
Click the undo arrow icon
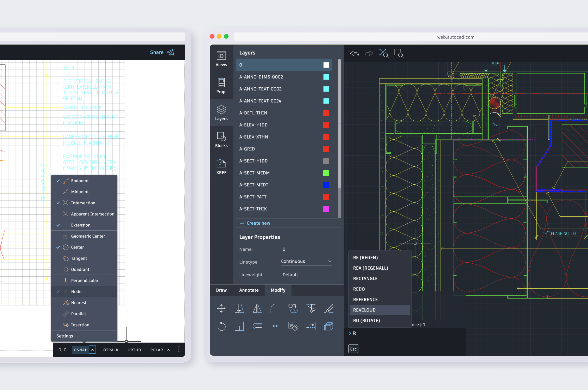(x=354, y=53)
